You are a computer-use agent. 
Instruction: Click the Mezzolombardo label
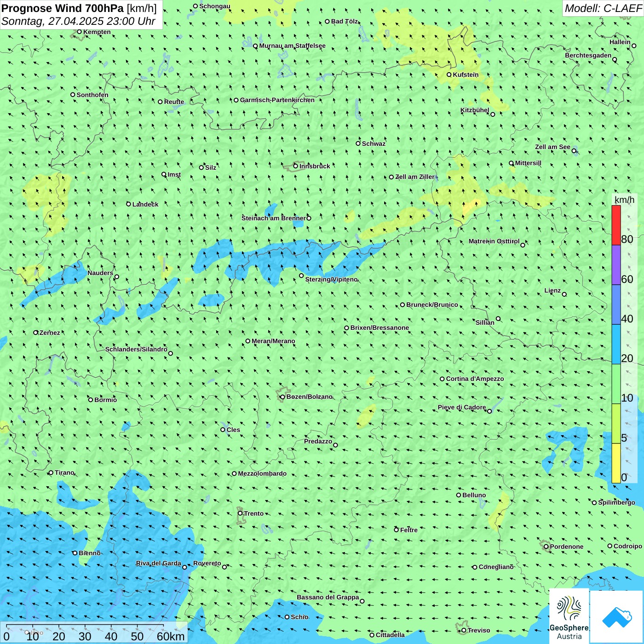(262, 473)
